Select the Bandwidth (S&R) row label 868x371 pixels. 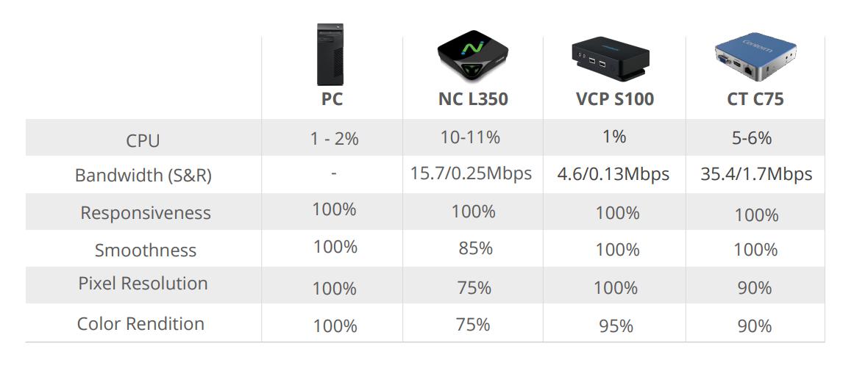(143, 176)
